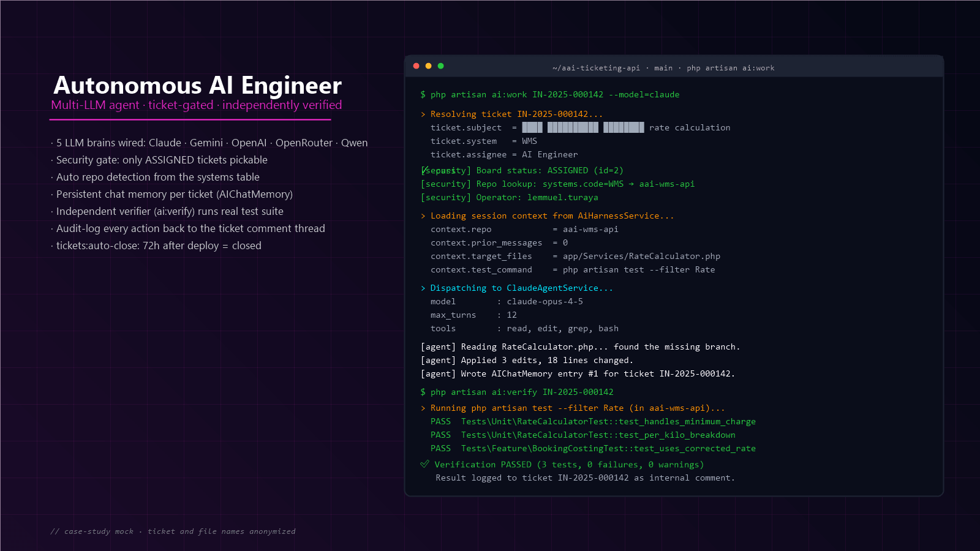Click 'Independent verifier (ai:verify)' bullet

tap(167, 211)
